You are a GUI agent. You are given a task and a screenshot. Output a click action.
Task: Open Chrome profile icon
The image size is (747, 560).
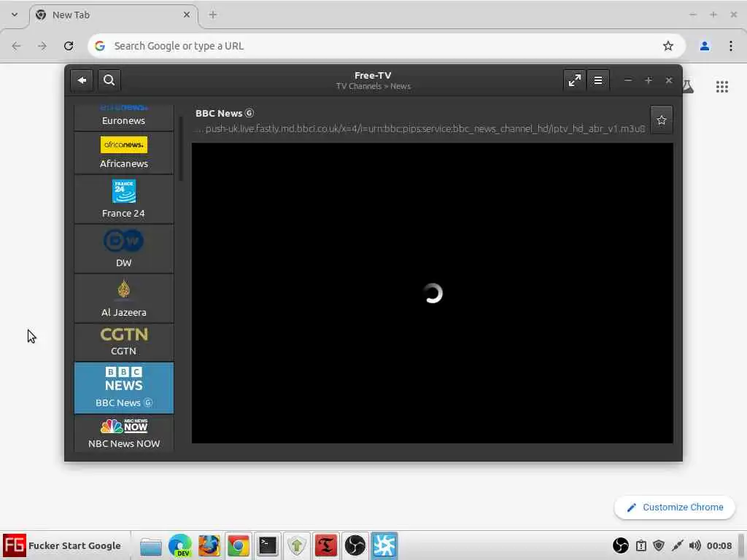coord(705,46)
